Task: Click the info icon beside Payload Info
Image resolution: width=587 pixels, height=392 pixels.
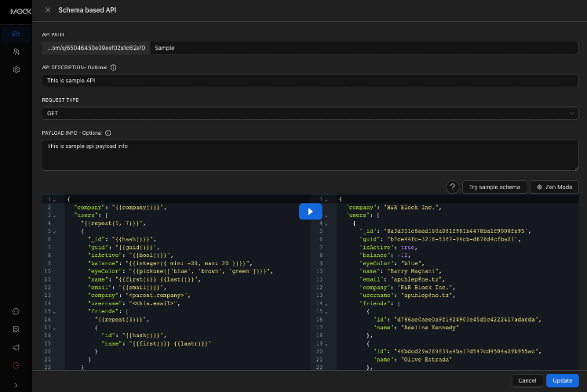Action: [x=108, y=132]
